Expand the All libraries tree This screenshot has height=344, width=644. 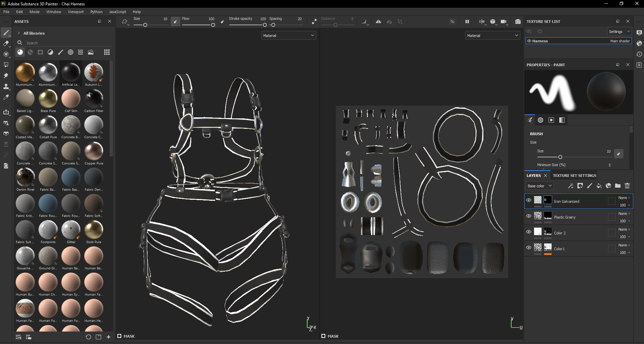19,33
